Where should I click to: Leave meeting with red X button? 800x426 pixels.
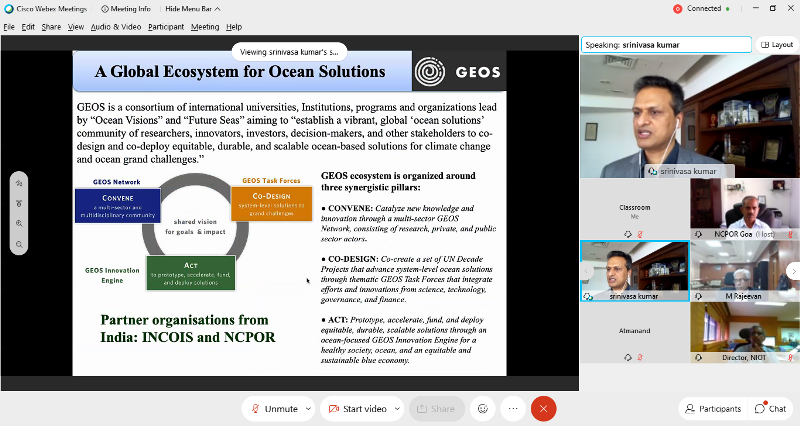(x=543, y=409)
